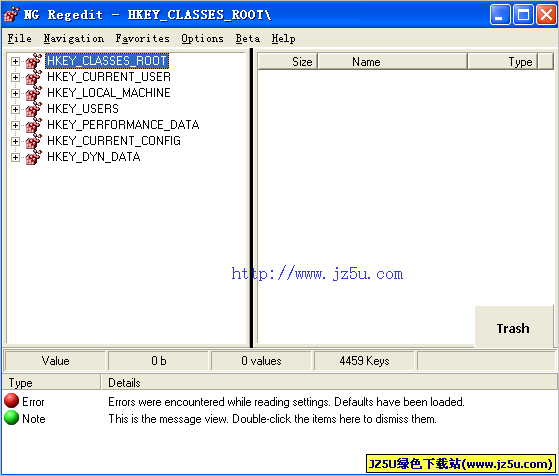Select the HKEY_PERFORMANCE_DATA label

coord(123,125)
